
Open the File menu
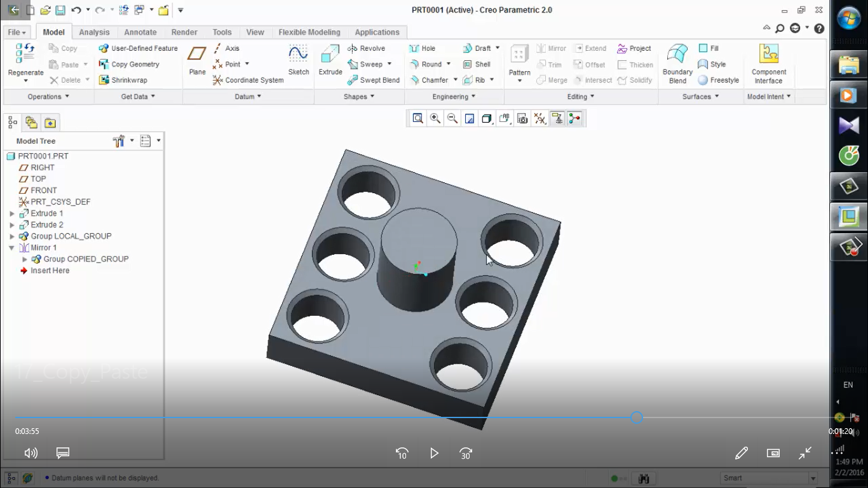pos(17,32)
